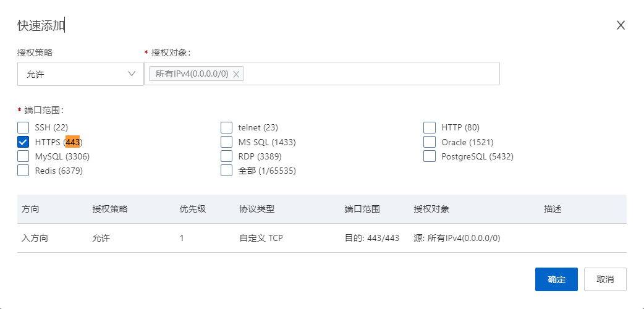
Task: Select 全部 (1/65535) port range
Action: (227, 171)
